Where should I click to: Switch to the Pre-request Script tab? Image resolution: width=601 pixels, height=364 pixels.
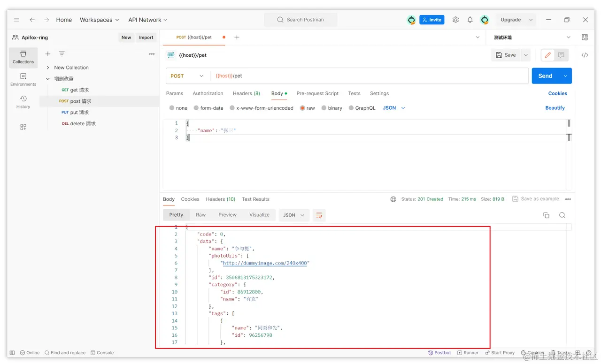(317, 93)
